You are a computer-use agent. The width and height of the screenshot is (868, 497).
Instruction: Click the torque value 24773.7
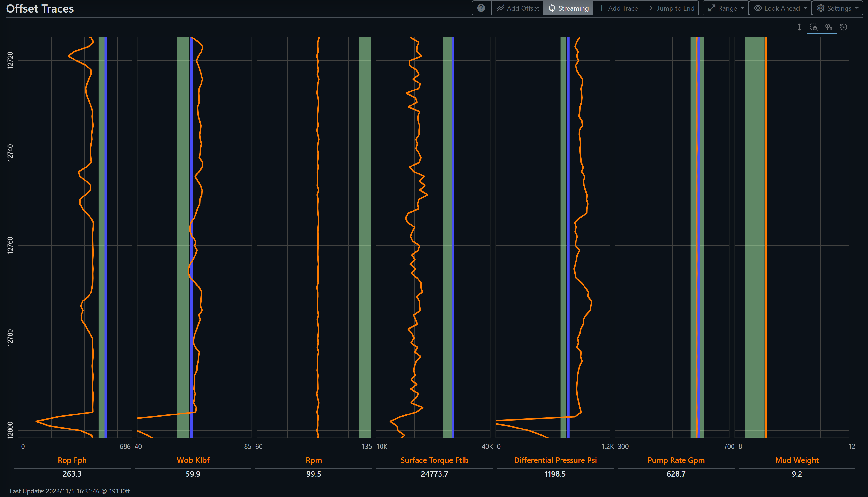coord(434,474)
